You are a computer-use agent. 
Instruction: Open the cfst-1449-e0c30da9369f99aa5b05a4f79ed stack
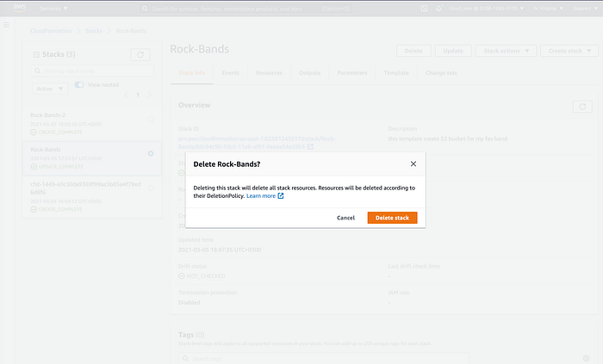coord(85,188)
